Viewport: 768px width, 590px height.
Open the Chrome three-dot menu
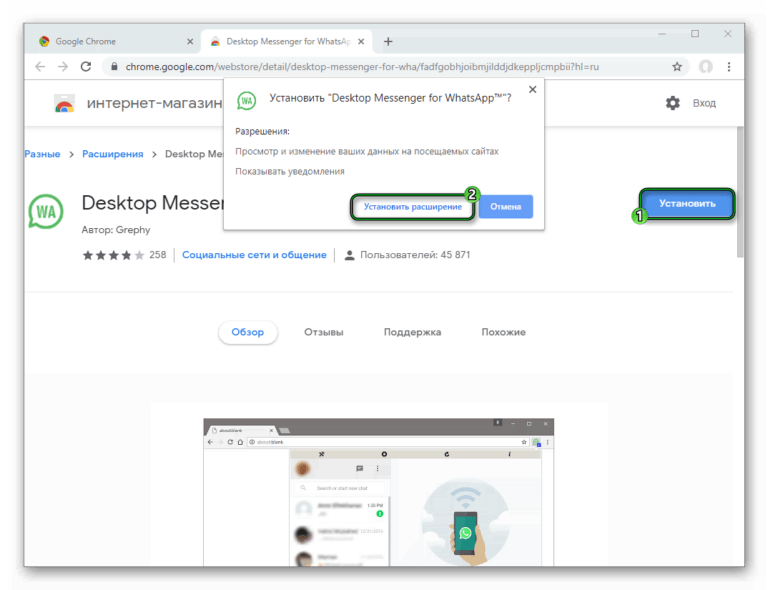(x=729, y=67)
